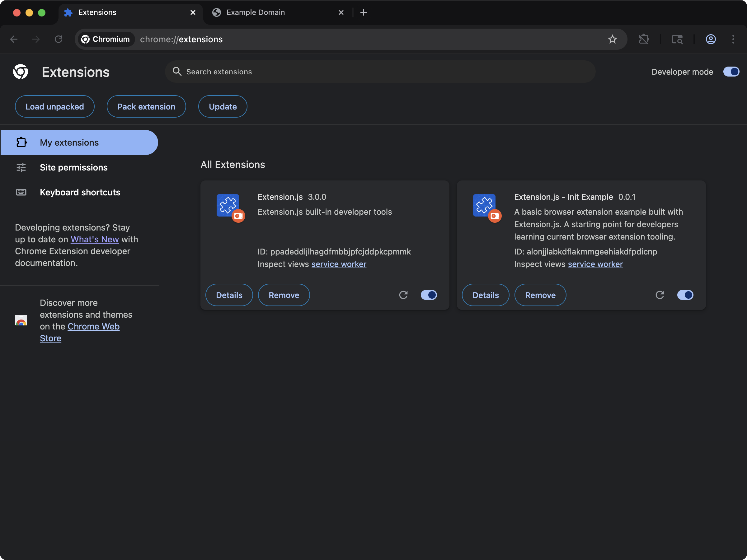The width and height of the screenshot is (747, 560).
Task: Click the version number 3.0.0
Action: point(317,197)
